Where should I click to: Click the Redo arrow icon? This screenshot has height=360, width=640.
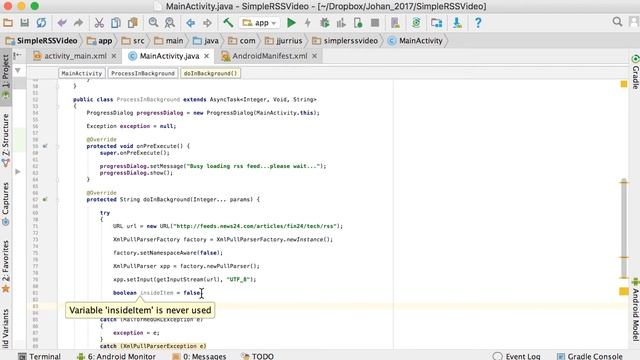click(x=78, y=23)
